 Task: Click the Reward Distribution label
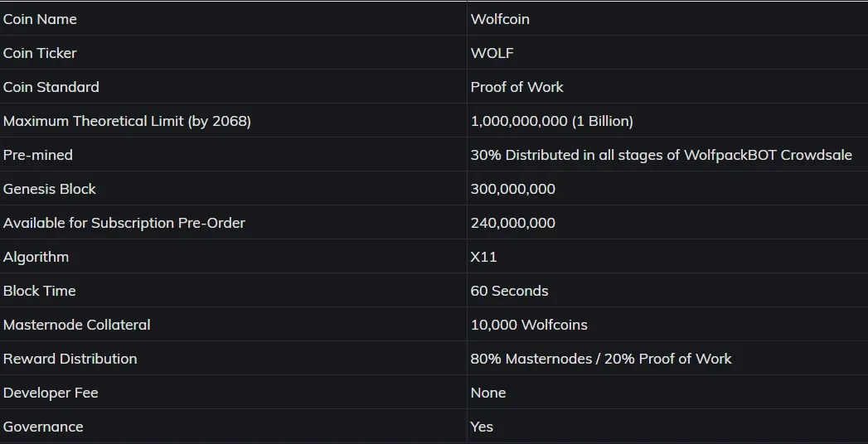[x=70, y=359]
